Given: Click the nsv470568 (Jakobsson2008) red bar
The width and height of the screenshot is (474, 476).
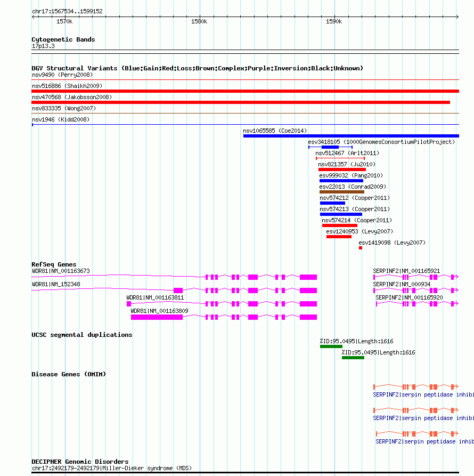Looking at the screenshot, I should click(x=241, y=102).
